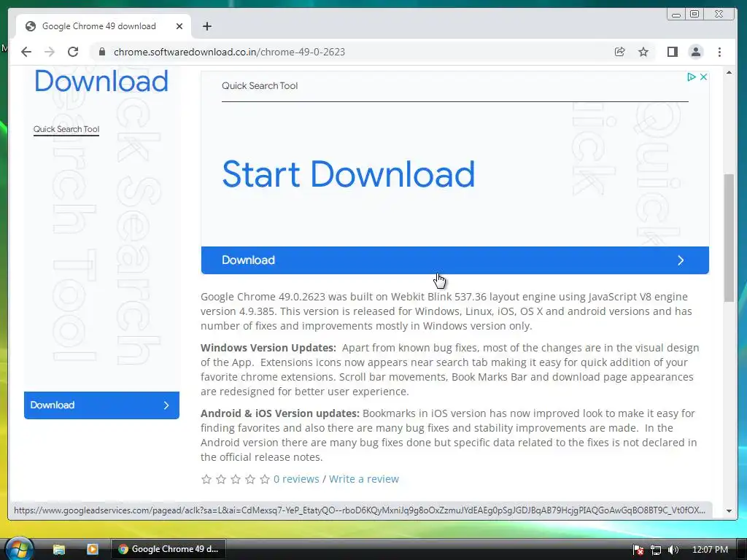The width and height of the screenshot is (747, 560).
Task: Click the sidebar blue Download button
Action: point(101,405)
